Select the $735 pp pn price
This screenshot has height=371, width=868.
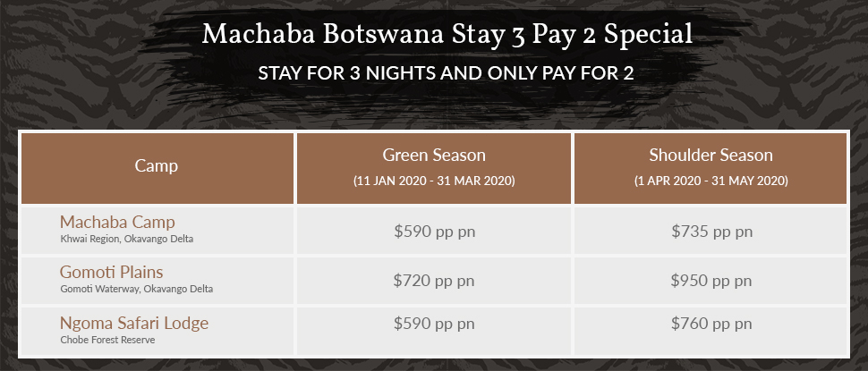[x=711, y=232]
